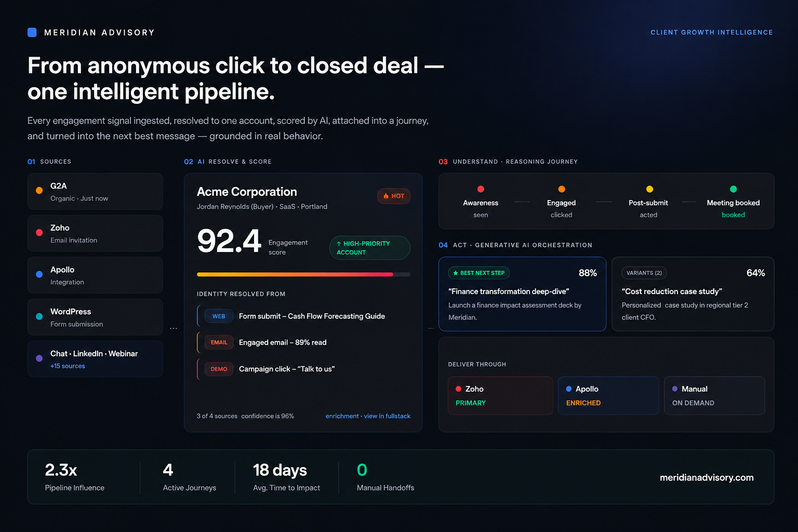Click Form submit – Cash Flow Forecasting Guide
This screenshot has height=532, width=798.
tap(312, 316)
